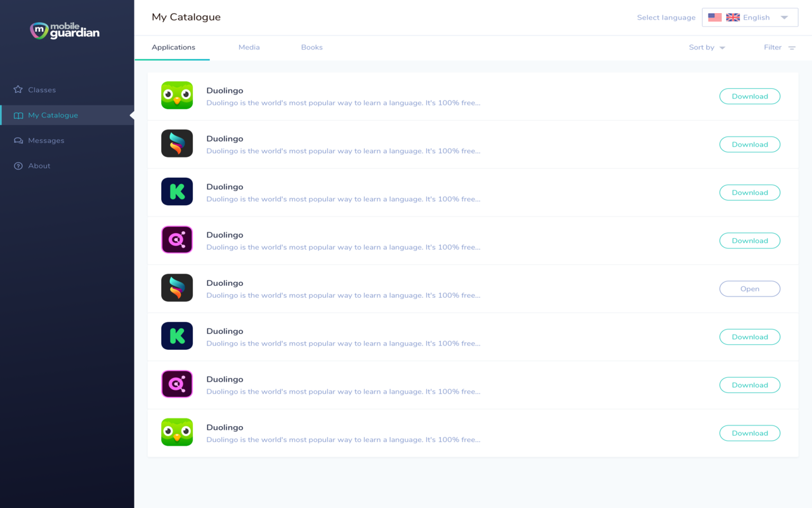This screenshot has height=508, width=812.
Task: Open Classes via the star icon
Action: coord(18,90)
